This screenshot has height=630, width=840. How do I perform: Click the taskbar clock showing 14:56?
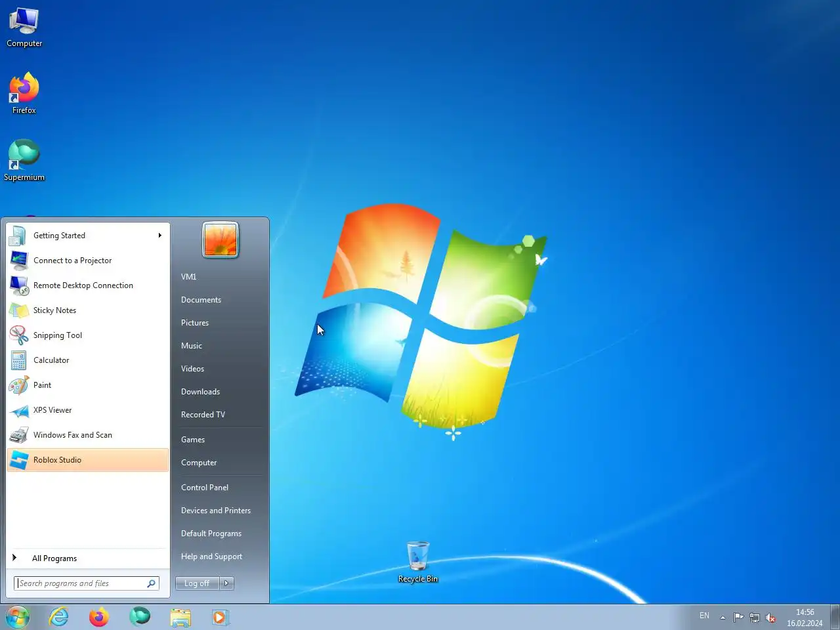[805, 618]
